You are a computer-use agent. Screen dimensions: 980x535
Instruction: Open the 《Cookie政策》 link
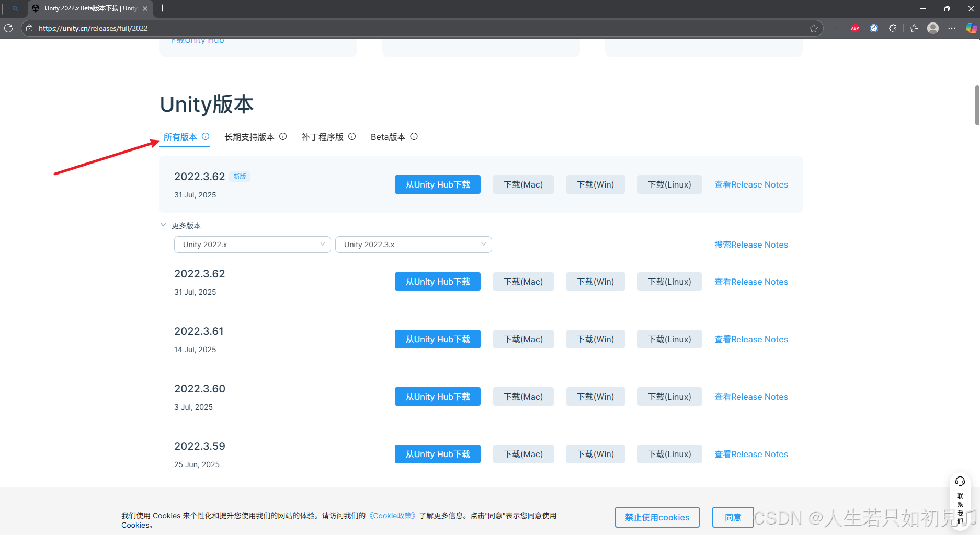[x=392, y=516]
